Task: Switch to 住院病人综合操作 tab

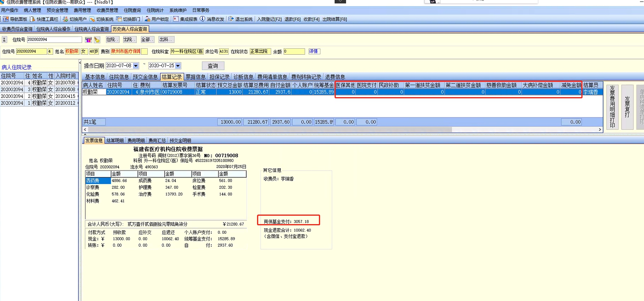Action: point(53,29)
